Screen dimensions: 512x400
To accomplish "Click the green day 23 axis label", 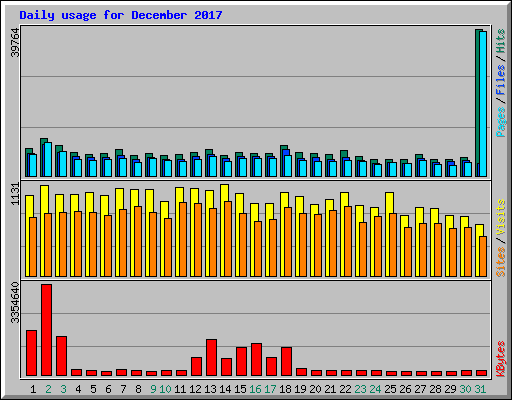I will click(360, 389).
